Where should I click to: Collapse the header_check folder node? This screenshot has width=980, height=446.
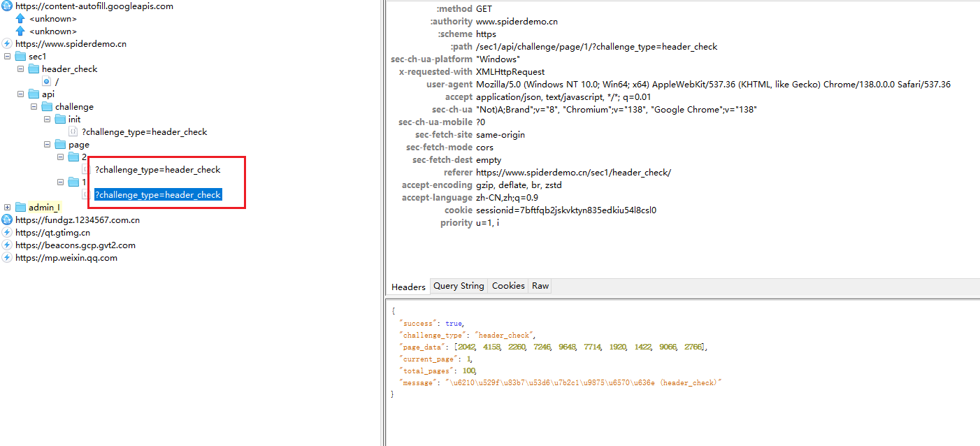20,69
